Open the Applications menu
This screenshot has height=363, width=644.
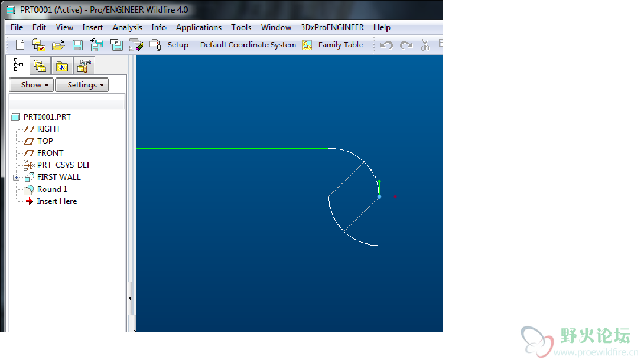click(199, 28)
